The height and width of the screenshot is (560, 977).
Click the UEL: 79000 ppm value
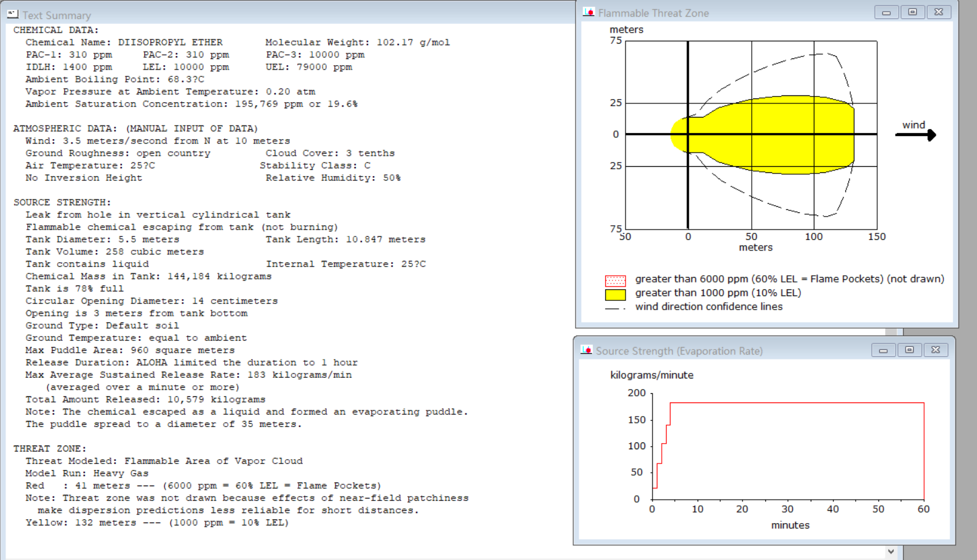tap(309, 67)
